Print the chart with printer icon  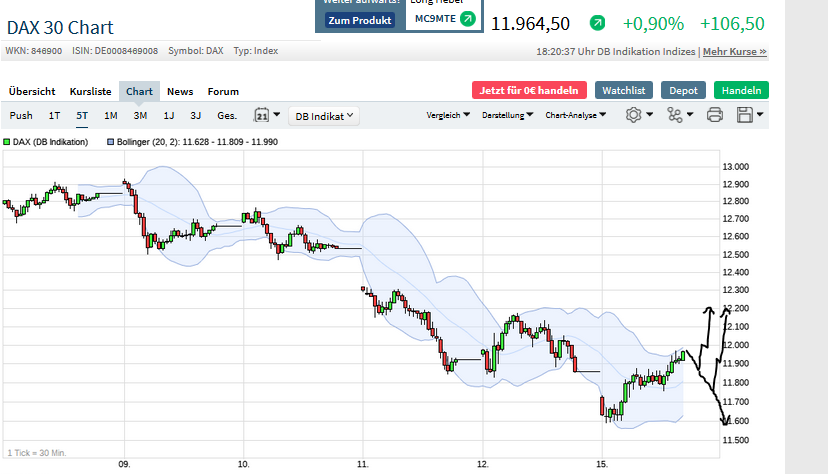(x=714, y=115)
